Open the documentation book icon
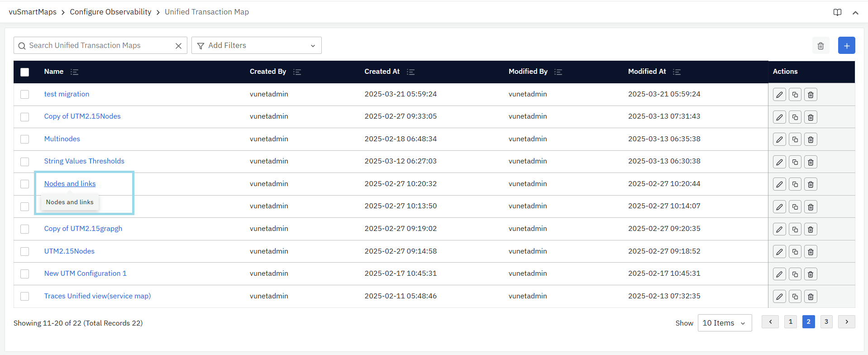This screenshot has width=868, height=355. [837, 12]
